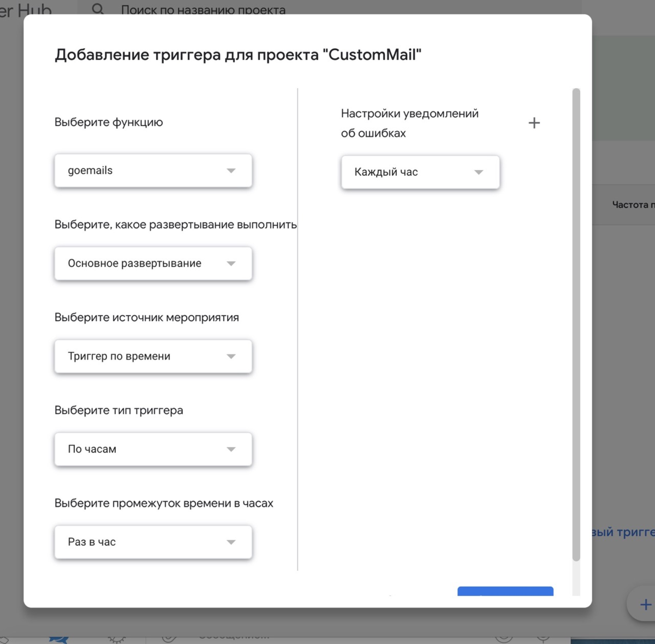The image size is (655, 644).
Task: Open the 'Раз в час' hour interval dropdown
Action: click(x=153, y=542)
